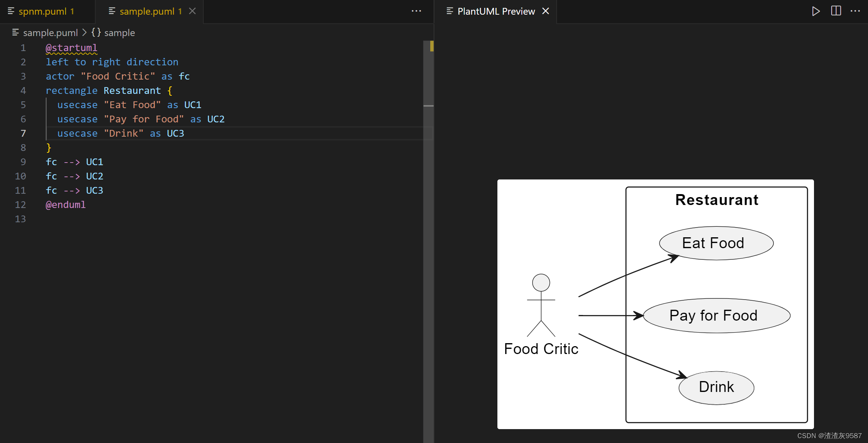The image size is (868, 443).
Task: Activate the PlantUML Preview tab
Action: pyautogui.click(x=496, y=11)
